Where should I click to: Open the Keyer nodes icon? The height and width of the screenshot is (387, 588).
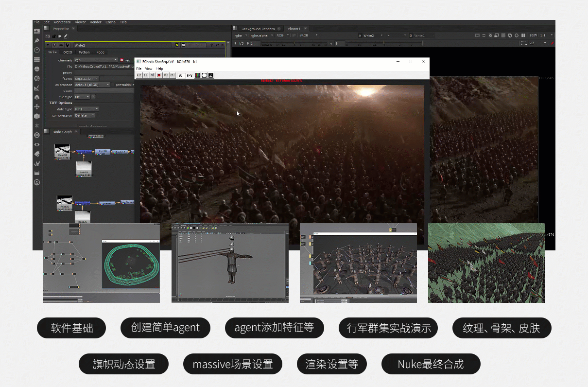coord(37,88)
